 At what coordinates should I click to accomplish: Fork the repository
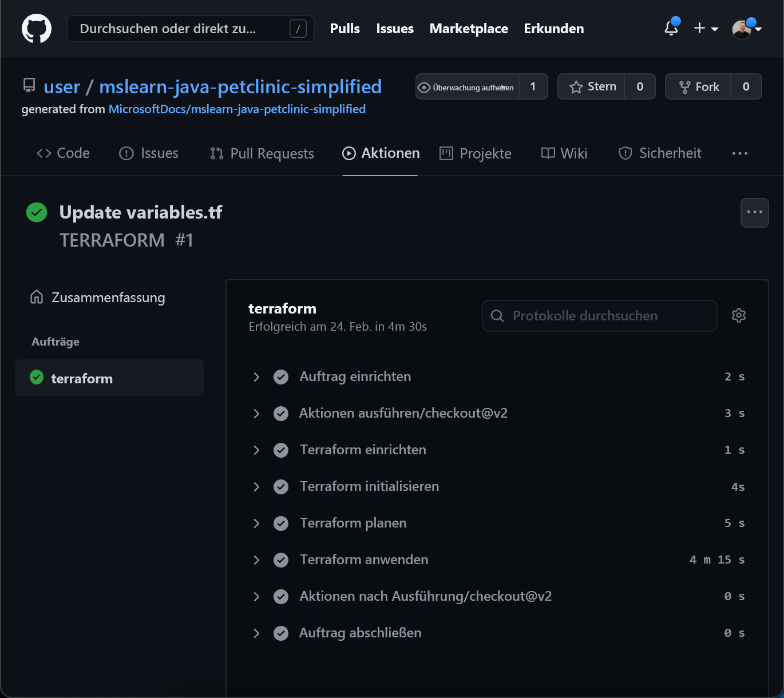pos(698,87)
